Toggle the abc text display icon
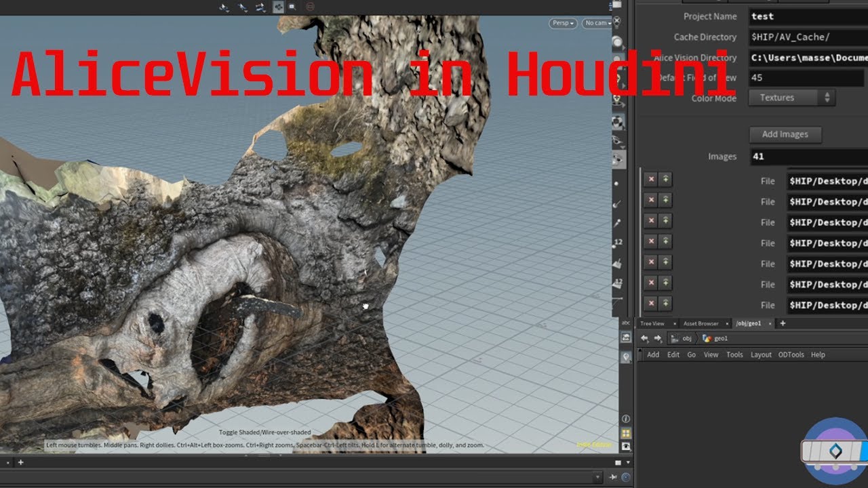Image resolution: width=868 pixels, height=488 pixels. point(626,323)
